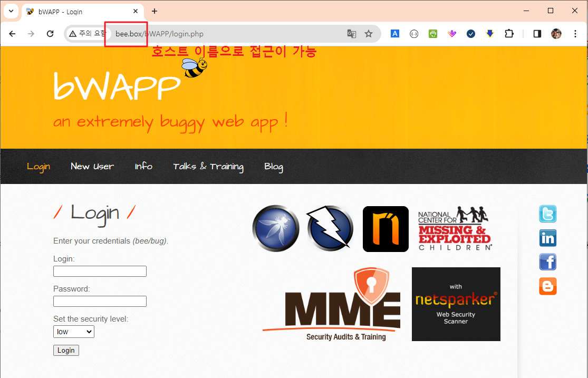Reload the bWAPP login page
Screen dimensions: 588x378
50,34
